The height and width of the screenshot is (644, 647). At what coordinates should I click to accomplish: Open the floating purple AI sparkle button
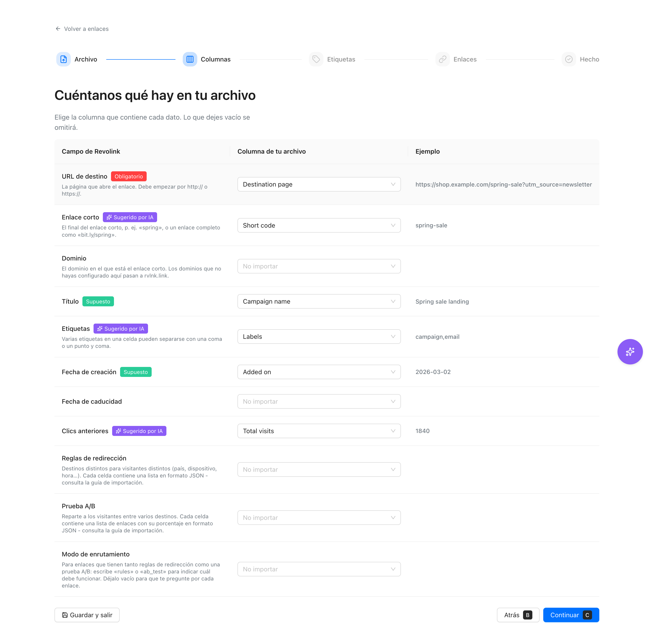(630, 351)
